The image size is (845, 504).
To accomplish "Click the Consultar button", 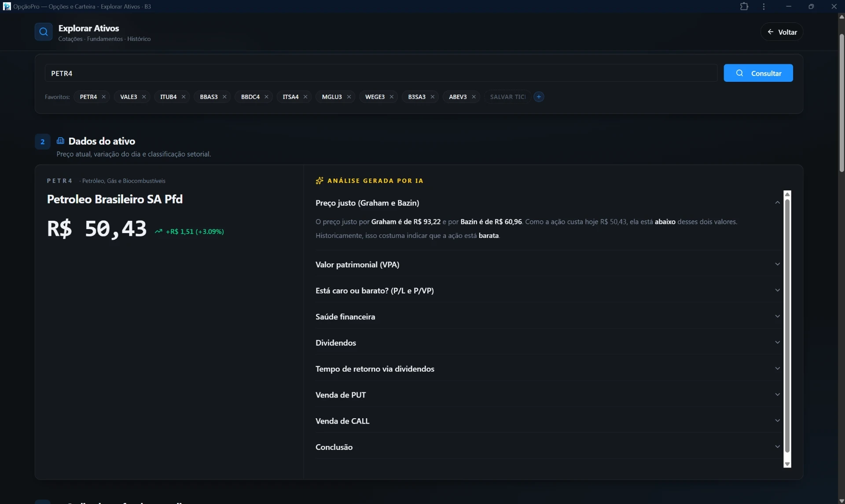I will click(x=758, y=73).
